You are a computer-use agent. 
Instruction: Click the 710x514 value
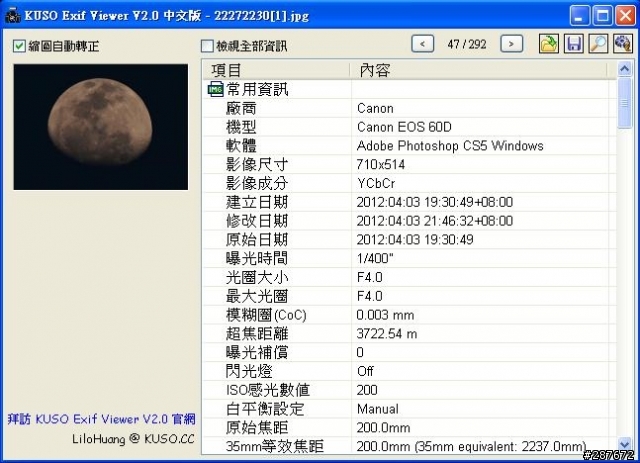[380, 165]
